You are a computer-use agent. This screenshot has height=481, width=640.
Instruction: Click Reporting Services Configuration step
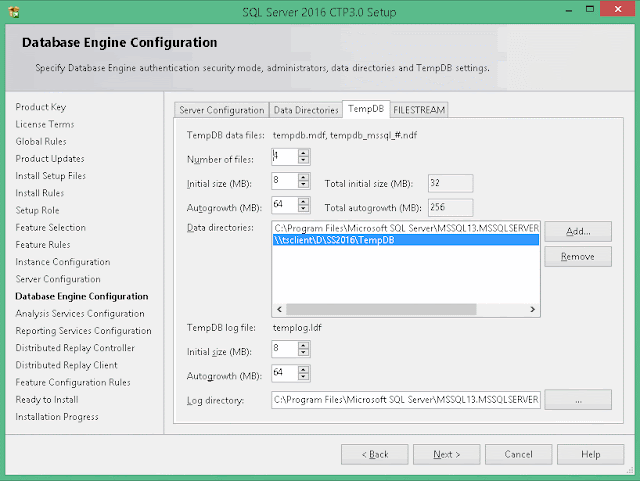(x=83, y=331)
